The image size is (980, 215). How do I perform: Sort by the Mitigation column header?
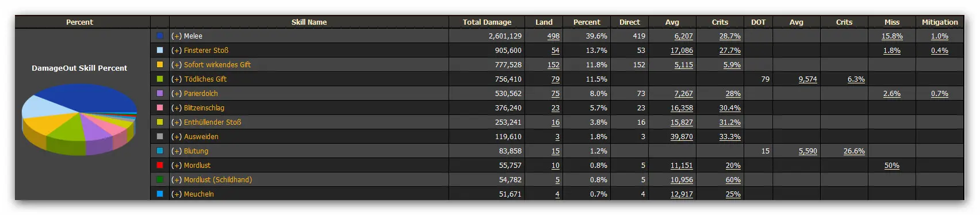click(940, 22)
